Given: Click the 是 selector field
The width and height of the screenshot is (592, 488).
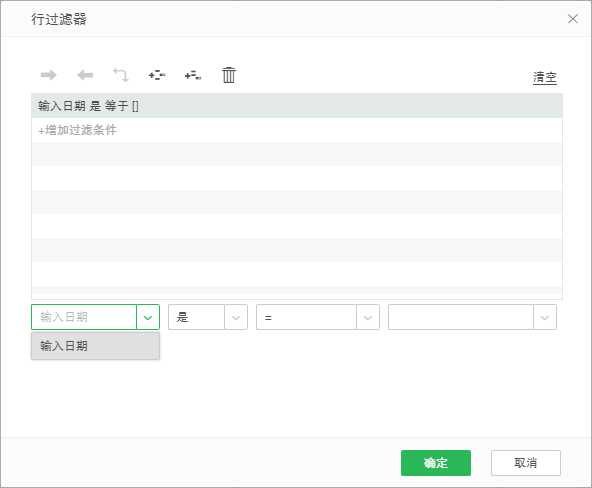Looking at the screenshot, I should click(196, 317).
